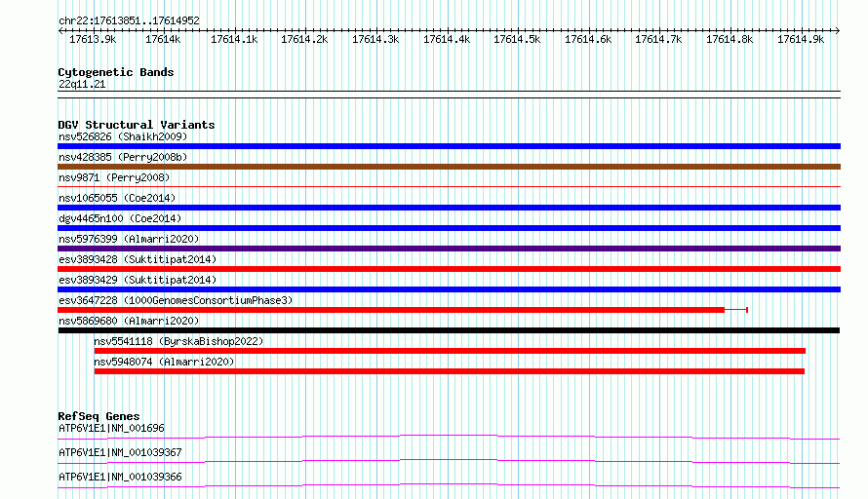The image size is (868, 499).
Task: Select the magenta line under ATP6V1E1|NM_001039367
Action: pos(449,461)
